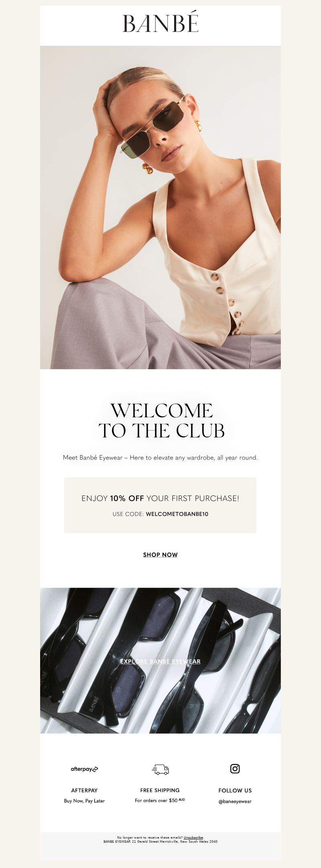321x868 pixels.
Task: Click the BANBÉ logo at top
Action: (x=160, y=22)
